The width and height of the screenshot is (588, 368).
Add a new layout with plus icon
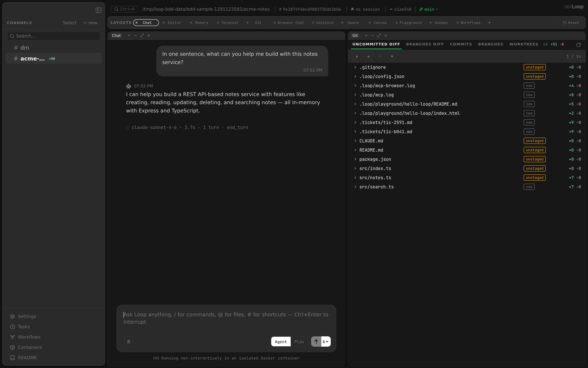coord(489,23)
